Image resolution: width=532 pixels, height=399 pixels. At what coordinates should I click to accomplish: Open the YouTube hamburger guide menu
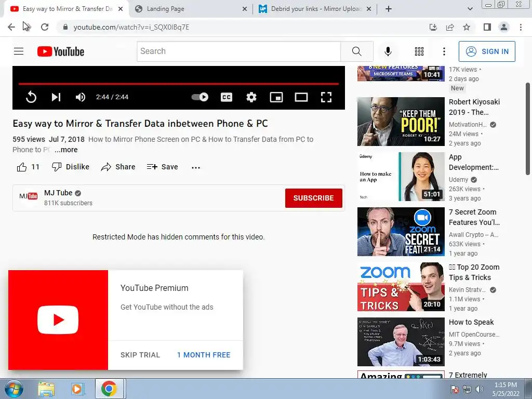pyautogui.click(x=19, y=51)
